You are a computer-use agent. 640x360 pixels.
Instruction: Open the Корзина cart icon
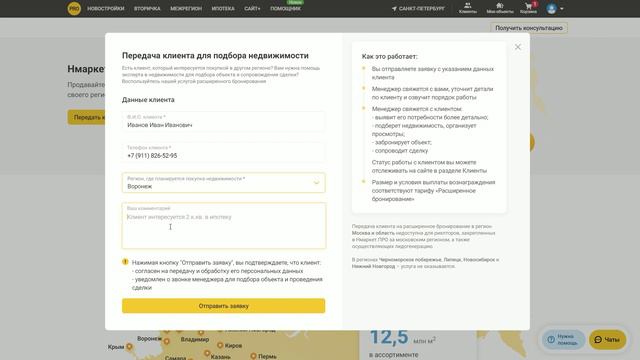(529, 8)
